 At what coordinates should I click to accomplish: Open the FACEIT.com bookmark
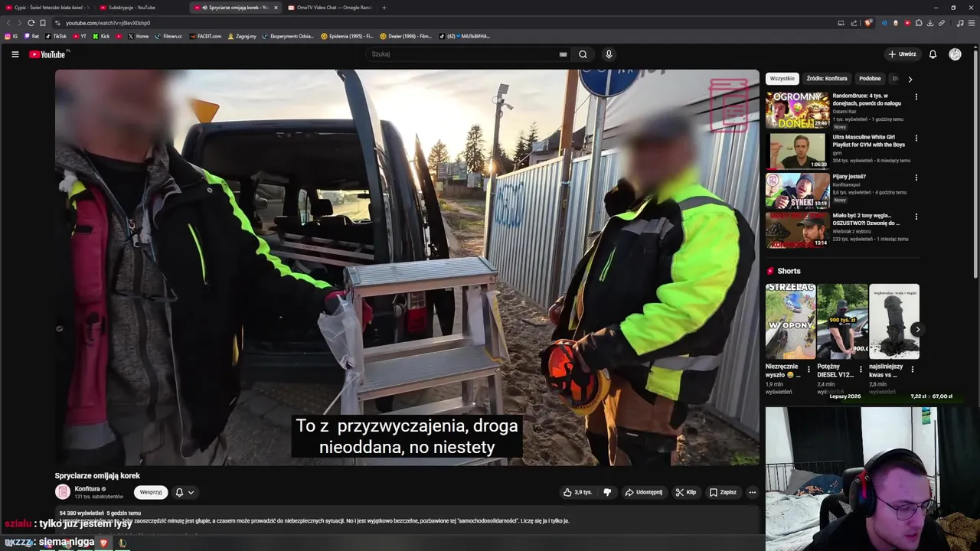205,36
